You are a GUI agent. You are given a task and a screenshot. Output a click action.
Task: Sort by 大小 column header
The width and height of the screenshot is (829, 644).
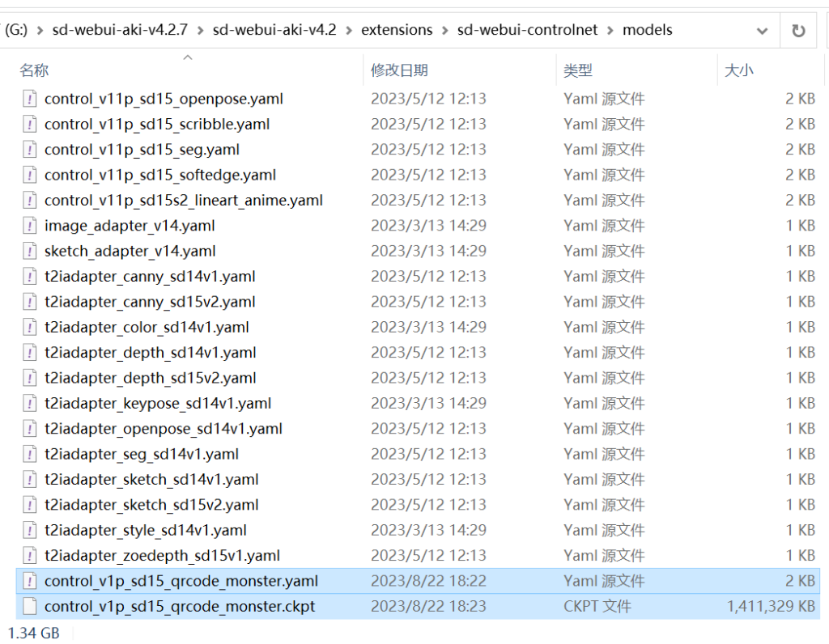pyautogui.click(x=738, y=71)
